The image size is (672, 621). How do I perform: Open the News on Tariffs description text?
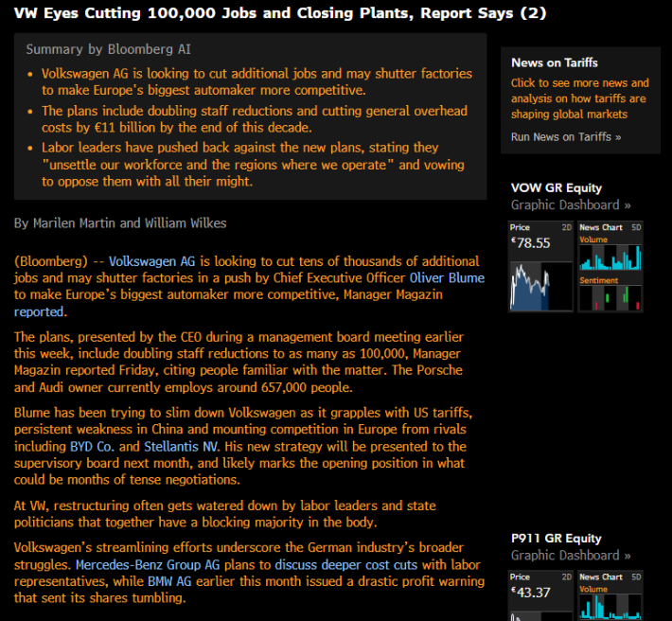pos(579,98)
